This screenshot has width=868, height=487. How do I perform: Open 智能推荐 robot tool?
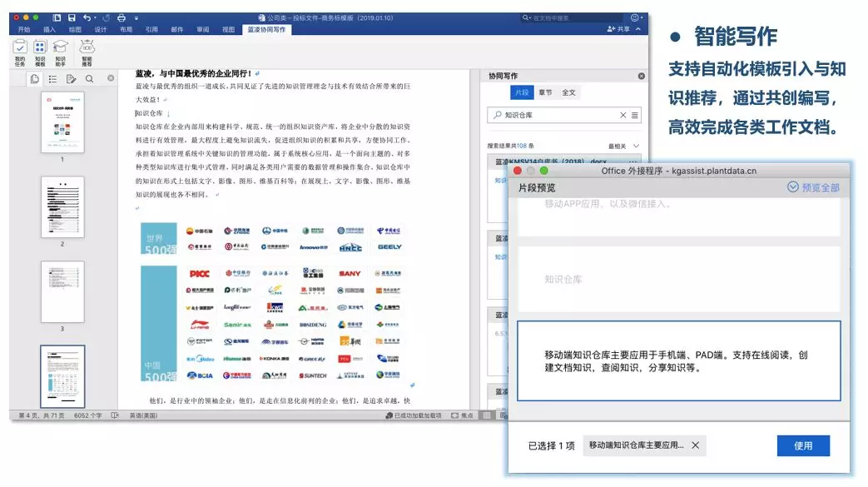tap(87, 52)
